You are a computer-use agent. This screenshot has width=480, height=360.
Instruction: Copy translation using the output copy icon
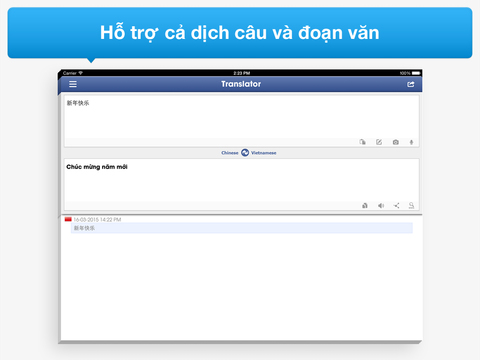pos(365,205)
